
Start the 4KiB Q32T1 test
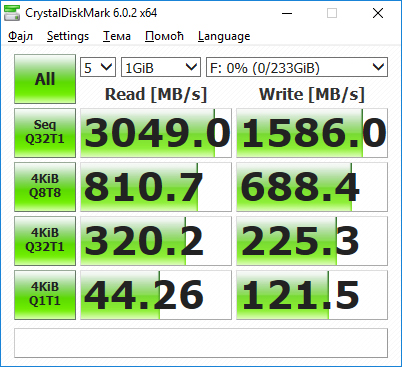[x=45, y=241]
